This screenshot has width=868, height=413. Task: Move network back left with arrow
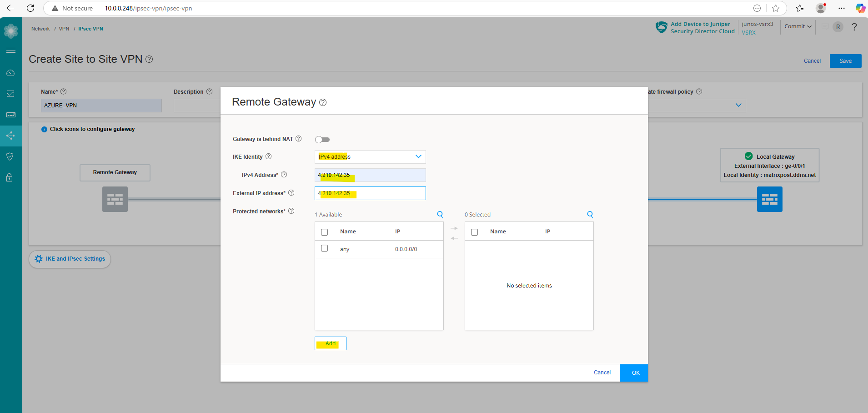pos(454,238)
